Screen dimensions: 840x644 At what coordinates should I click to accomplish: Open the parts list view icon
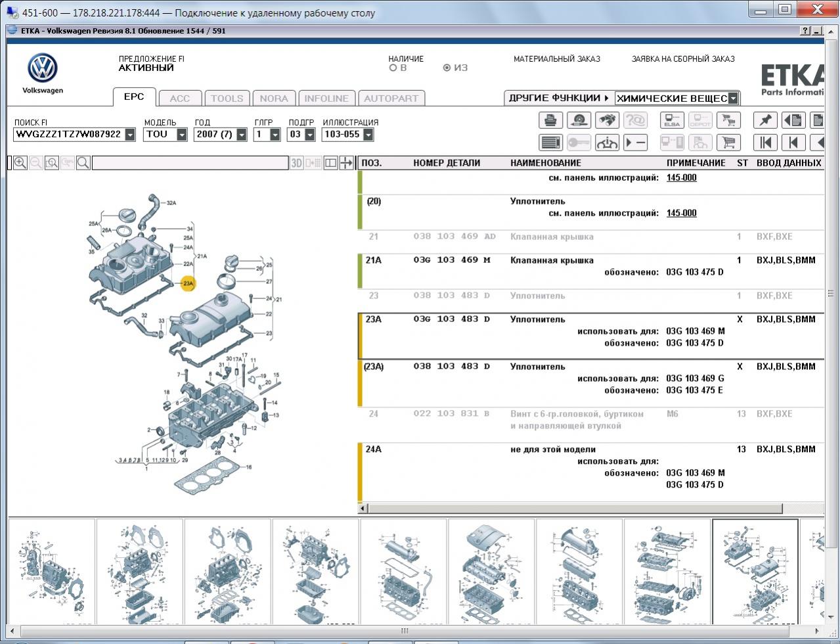tap(551, 143)
